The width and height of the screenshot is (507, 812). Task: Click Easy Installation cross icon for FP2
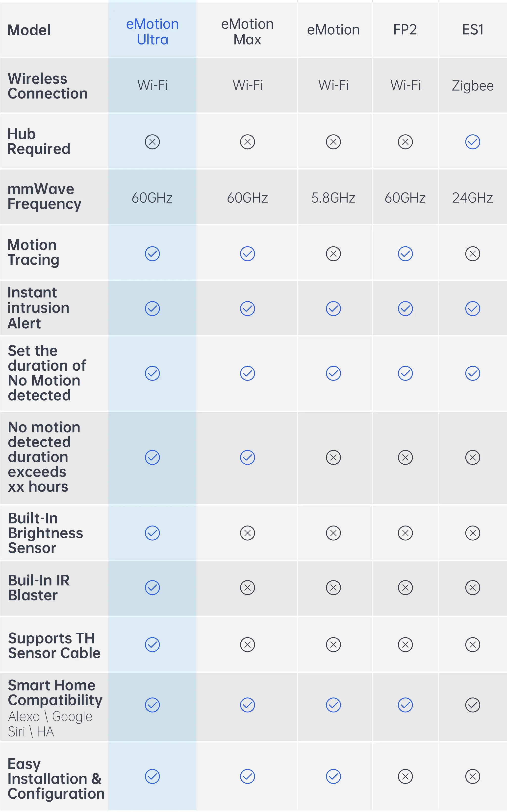click(x=405, y=776)
